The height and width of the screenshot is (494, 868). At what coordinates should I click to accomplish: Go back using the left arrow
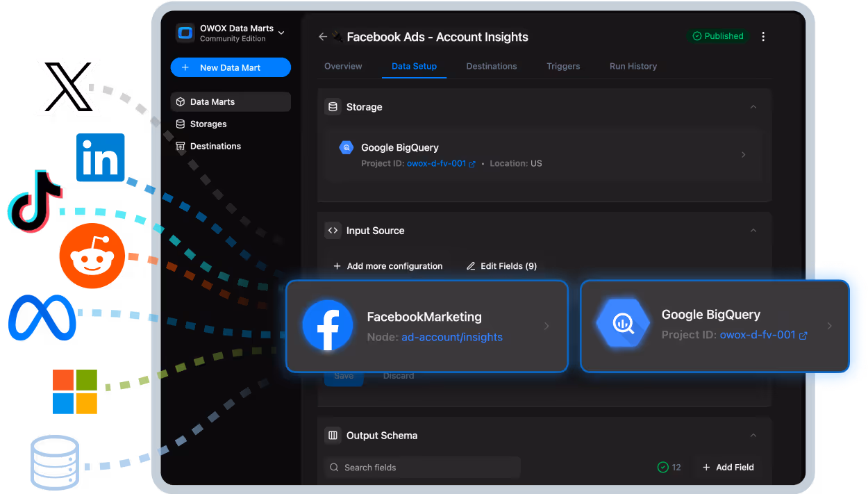(x=323, y=37)
